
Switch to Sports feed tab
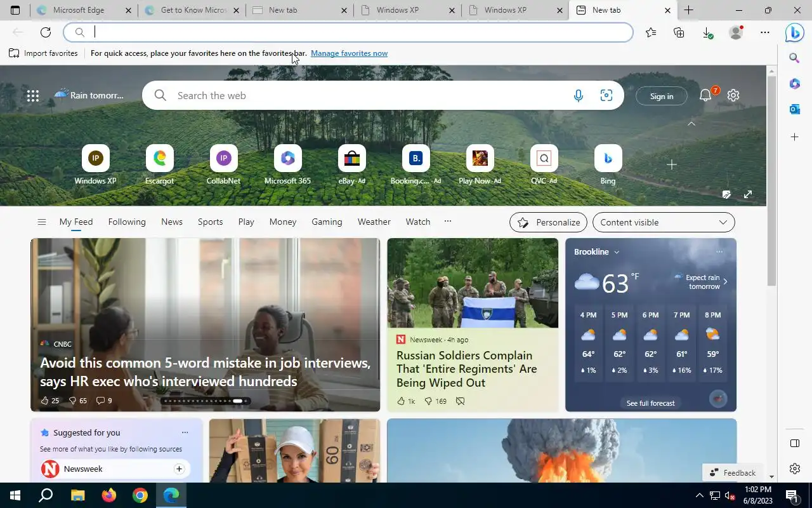click(210, 222)
